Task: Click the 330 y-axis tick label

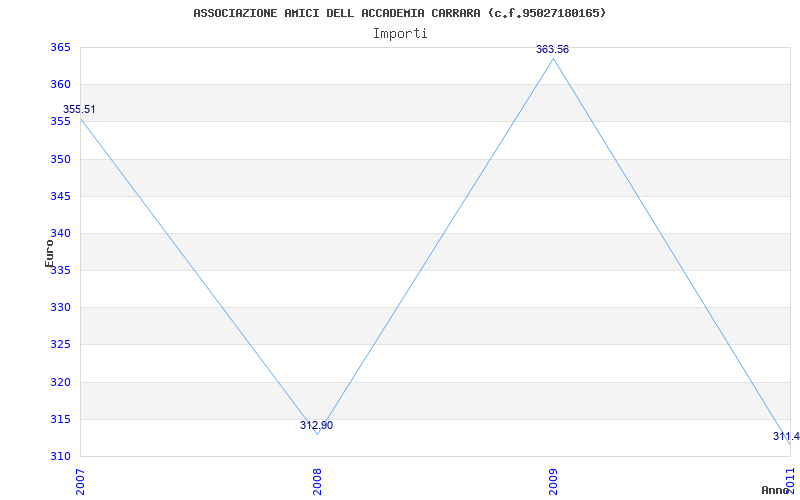Action: (60, 308)
